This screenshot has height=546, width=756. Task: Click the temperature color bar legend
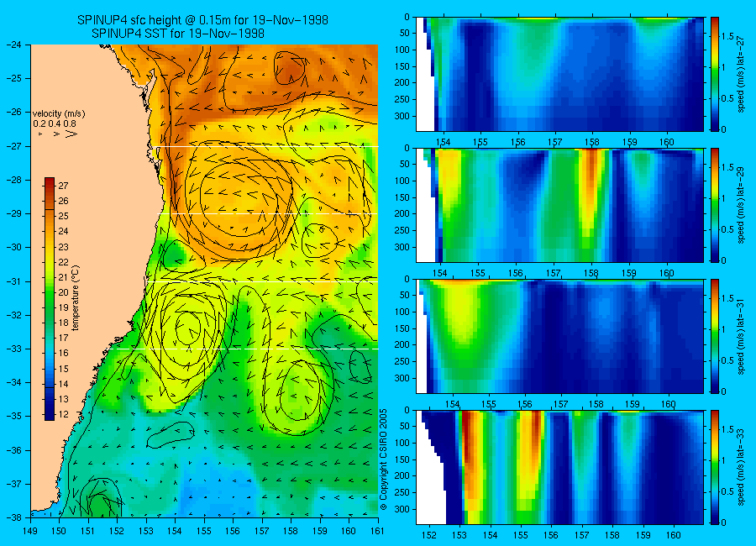[x=50, y=298]
